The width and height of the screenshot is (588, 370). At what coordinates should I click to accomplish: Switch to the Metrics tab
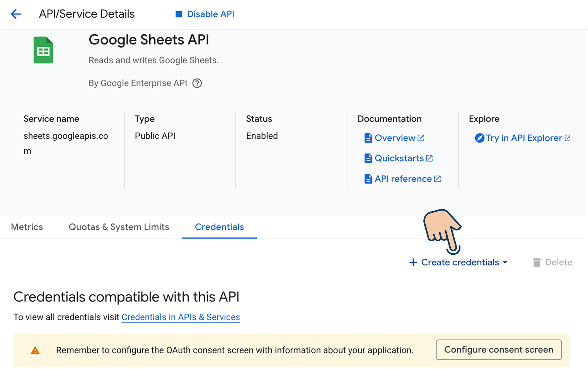27,227
